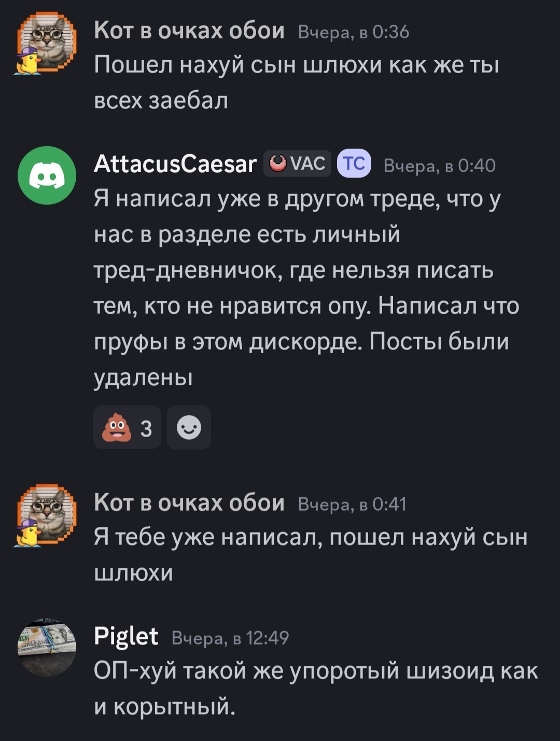This screenshot has width=560, height=741.
Task: Open the username above the 0:36 message
Action: tap(189, 31)
